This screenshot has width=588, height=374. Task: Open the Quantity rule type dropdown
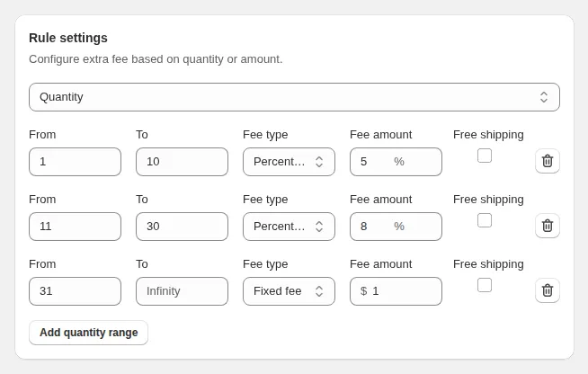(294, 97)
